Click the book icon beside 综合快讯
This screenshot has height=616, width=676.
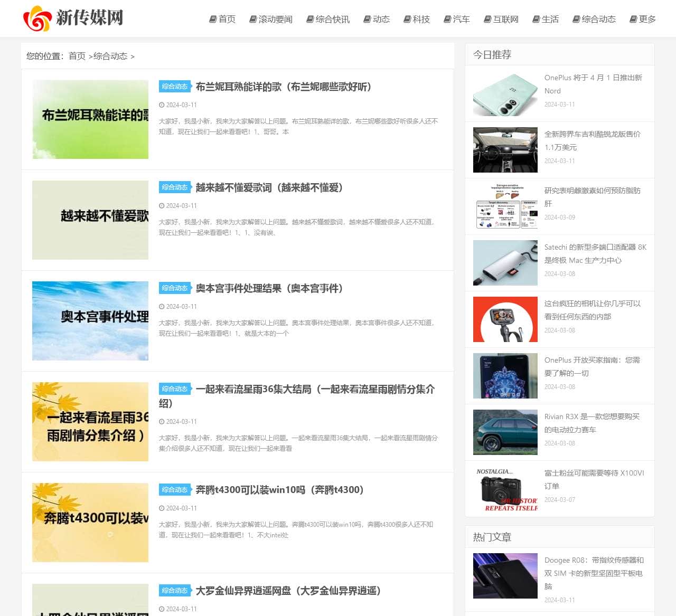(310, 19)
